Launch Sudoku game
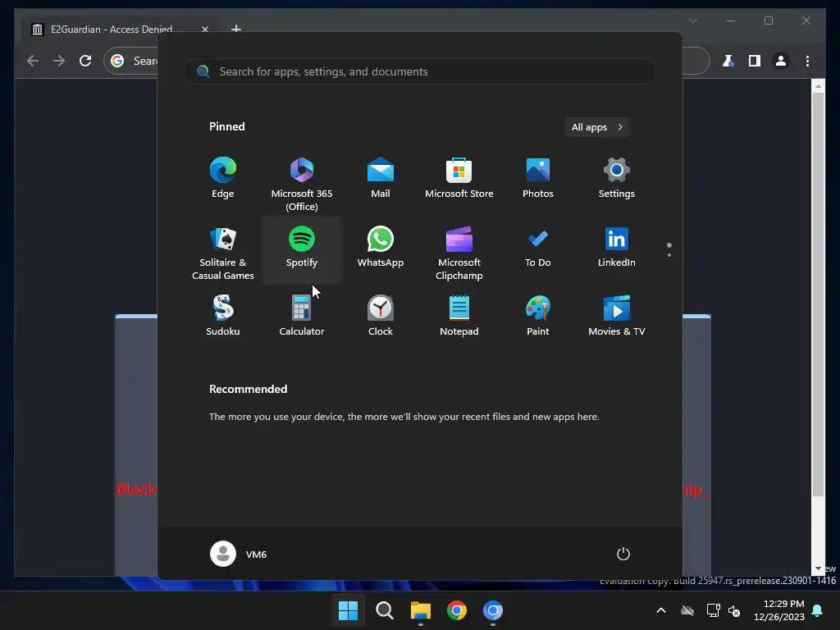Image resolution: width=840 pixels, height=630 pixels. tap(223, 316)
